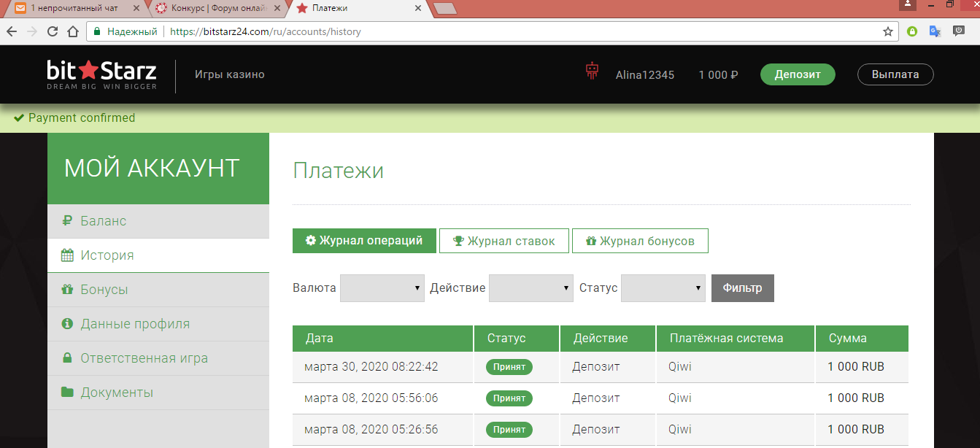Open the Действие dropdown
The image size is (980, 448).
tap(530, 288)
